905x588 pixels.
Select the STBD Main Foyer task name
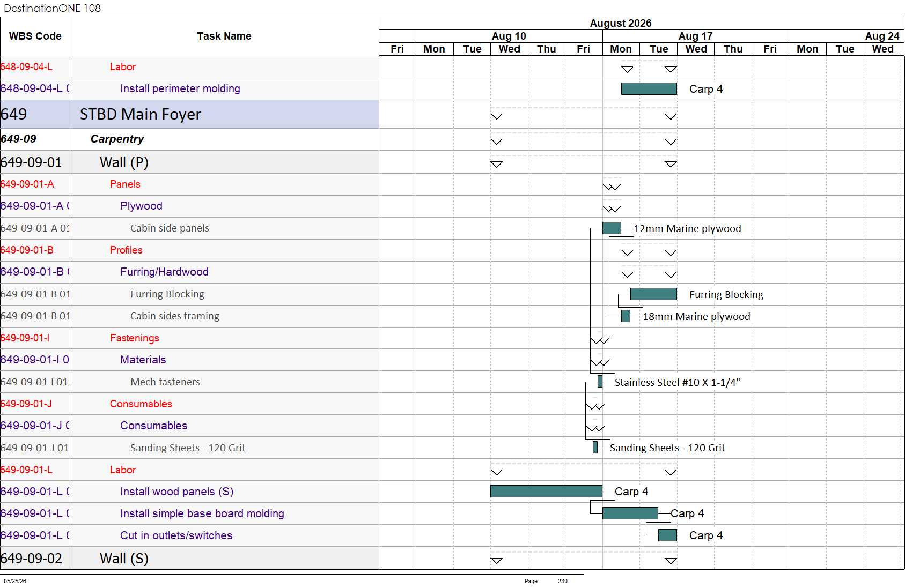pyautogui.click(x=141, y=114)
